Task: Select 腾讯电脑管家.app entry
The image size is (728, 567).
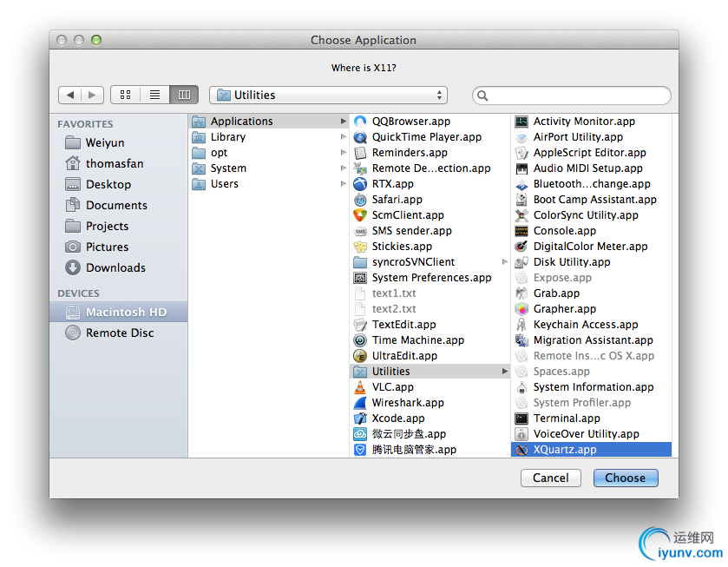Action: pyautogui.click(x=430, y=450)
